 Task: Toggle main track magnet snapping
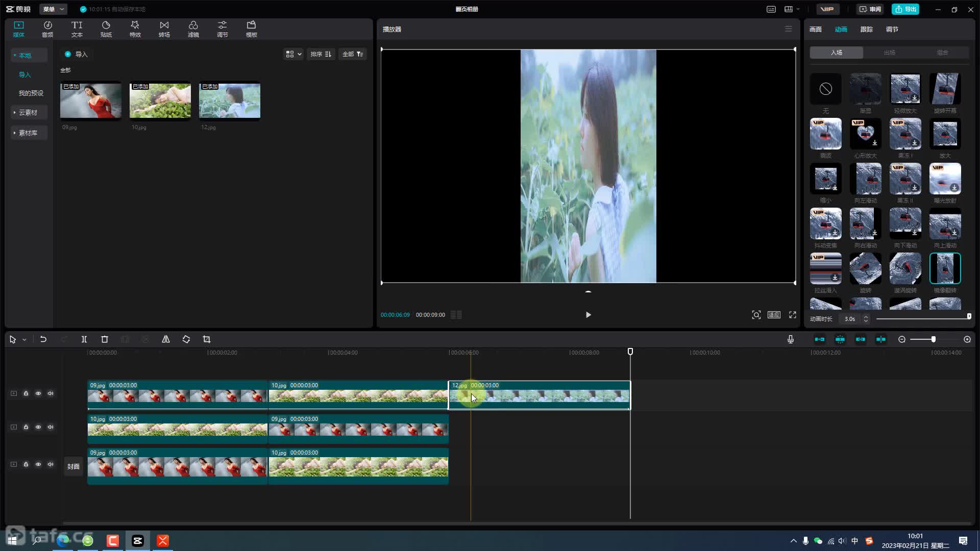[820, 339]
